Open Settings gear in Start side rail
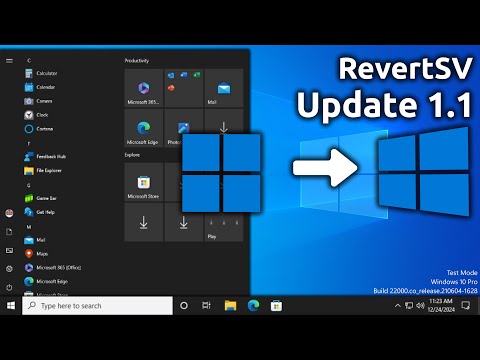 click(9, 269)
